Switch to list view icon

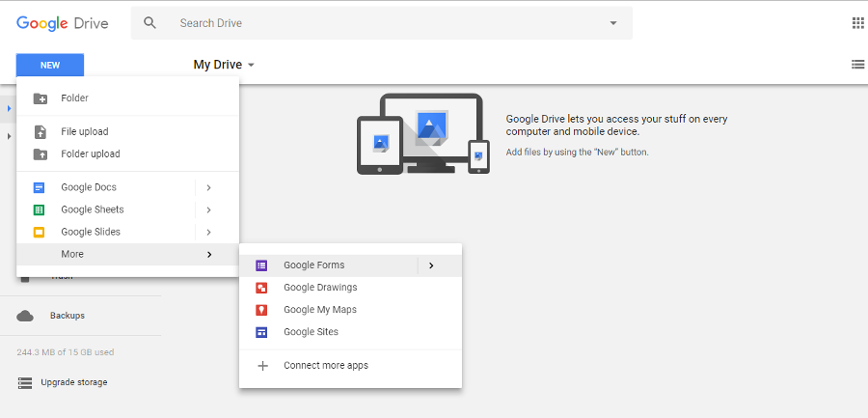point(857,65)
